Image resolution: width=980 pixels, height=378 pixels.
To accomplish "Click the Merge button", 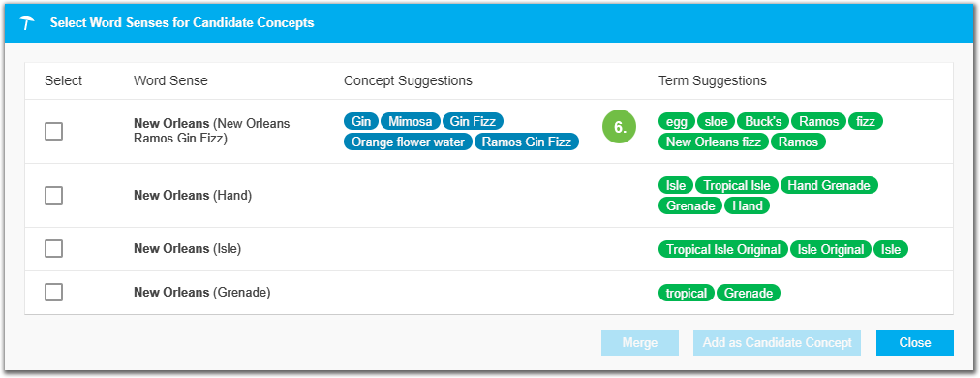I will coord(640,342).
